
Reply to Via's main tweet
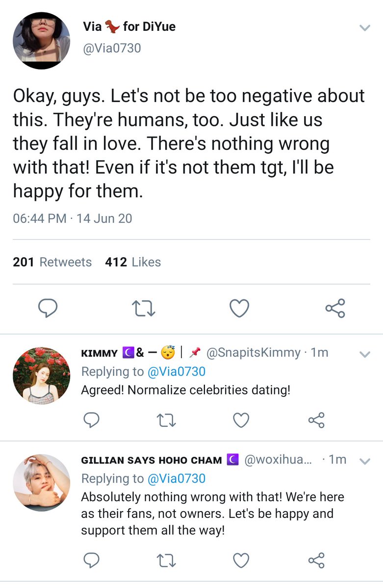click(48, 309)
